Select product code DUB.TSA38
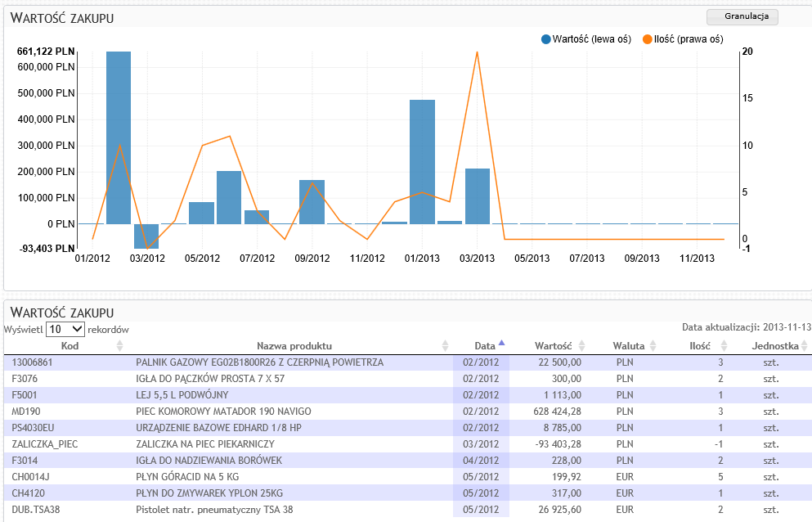This screenshot has width=812, height=522. pyautogui.click(x=36, y=510)
